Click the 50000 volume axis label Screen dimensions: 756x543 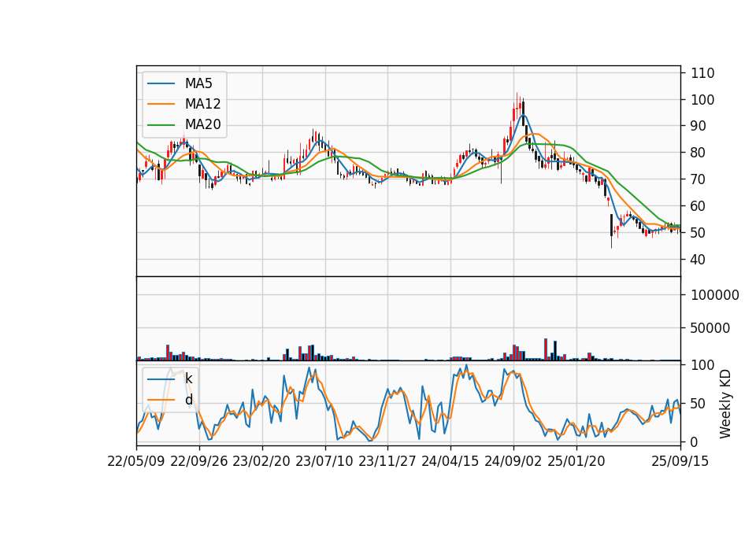pyautogui.click(x=710, y=328)
